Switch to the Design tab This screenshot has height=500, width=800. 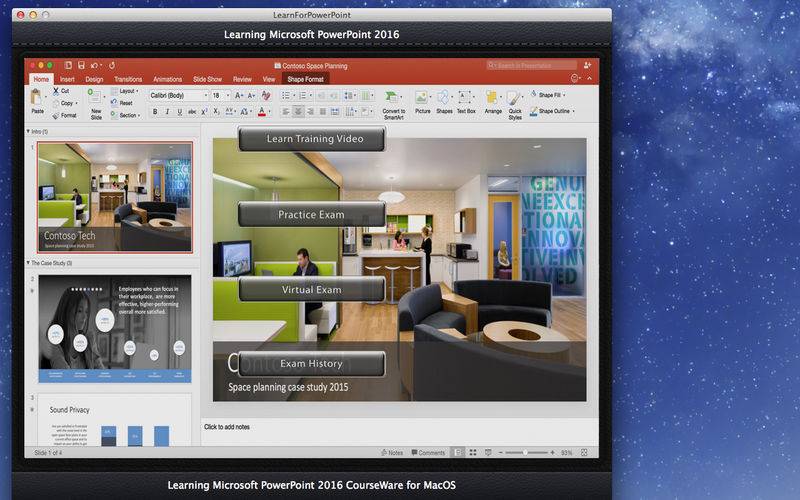coord(94,79)
